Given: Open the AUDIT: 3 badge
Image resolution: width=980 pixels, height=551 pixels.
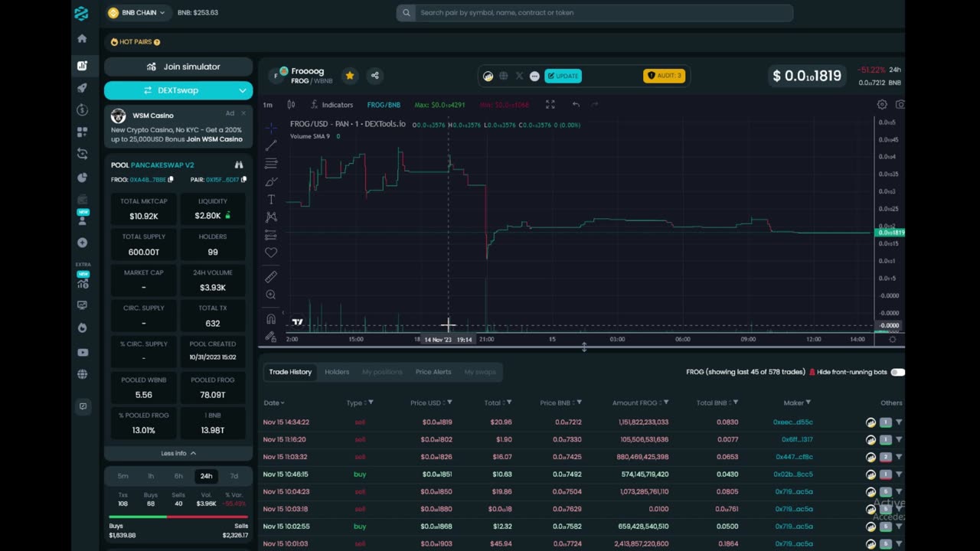Looking at the screenshot, I should pos(664,76).
